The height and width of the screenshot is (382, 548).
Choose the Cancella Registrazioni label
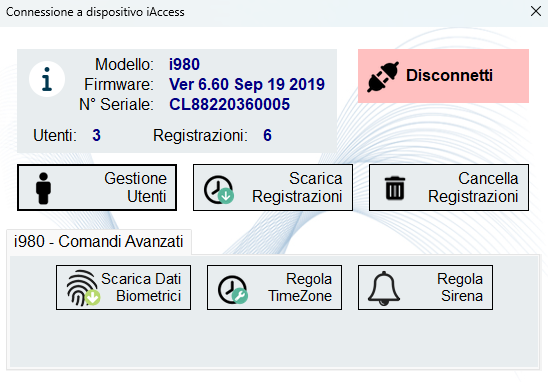(x=473, y=187)
